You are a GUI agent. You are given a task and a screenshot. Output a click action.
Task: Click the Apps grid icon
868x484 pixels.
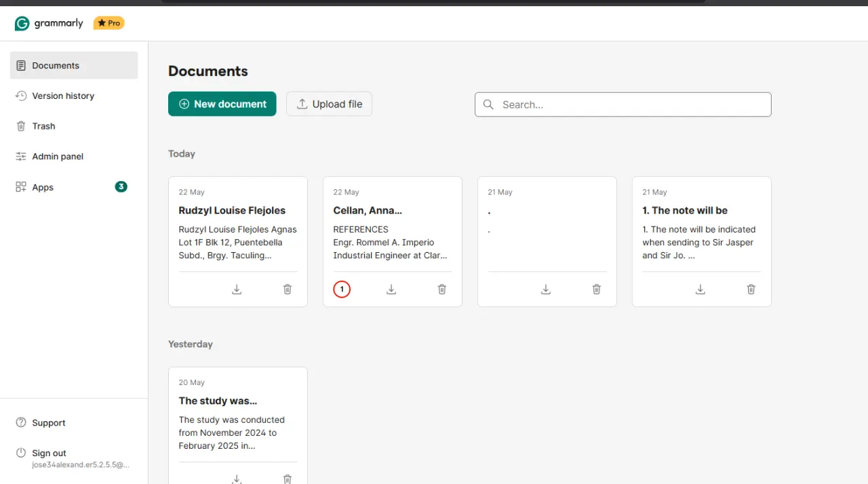click(x=21, y=187)
